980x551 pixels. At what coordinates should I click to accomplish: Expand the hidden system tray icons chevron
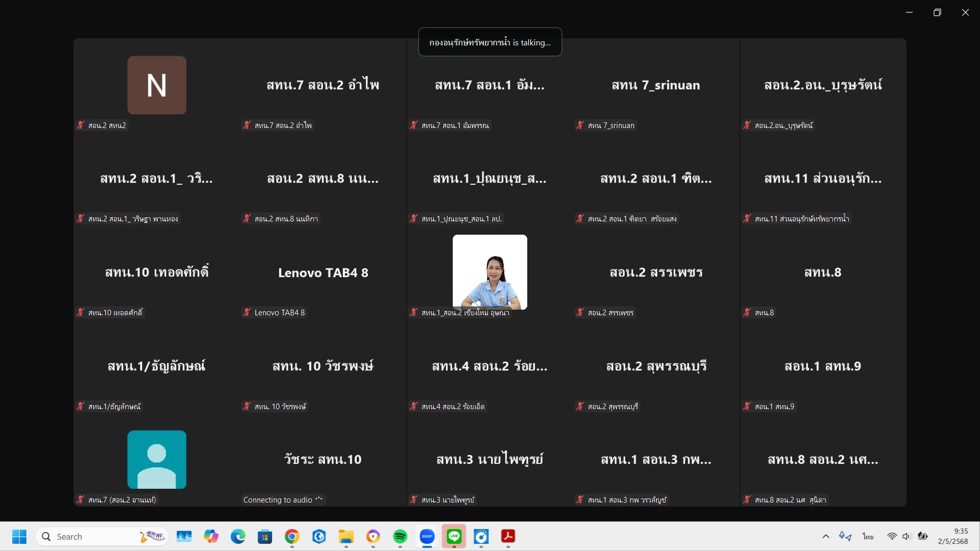click(x=825, y=537)
